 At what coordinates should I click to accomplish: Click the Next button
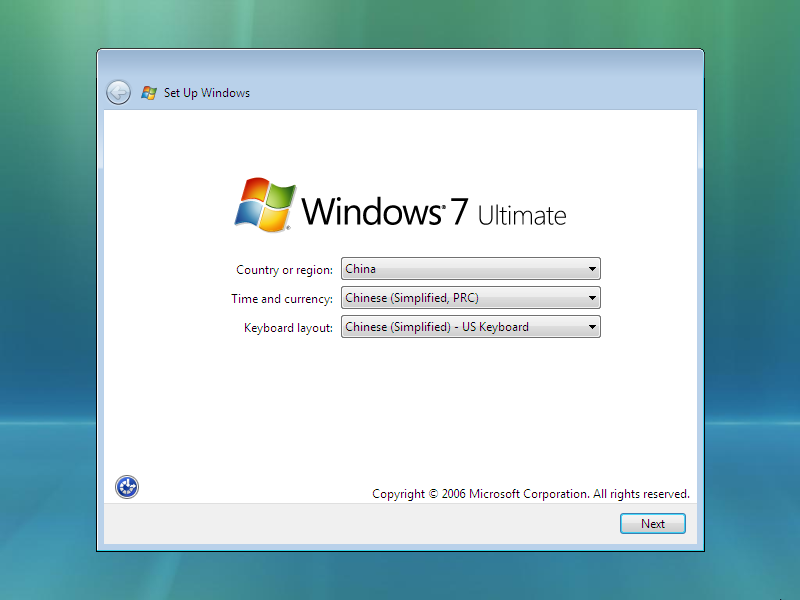(653, 523)
